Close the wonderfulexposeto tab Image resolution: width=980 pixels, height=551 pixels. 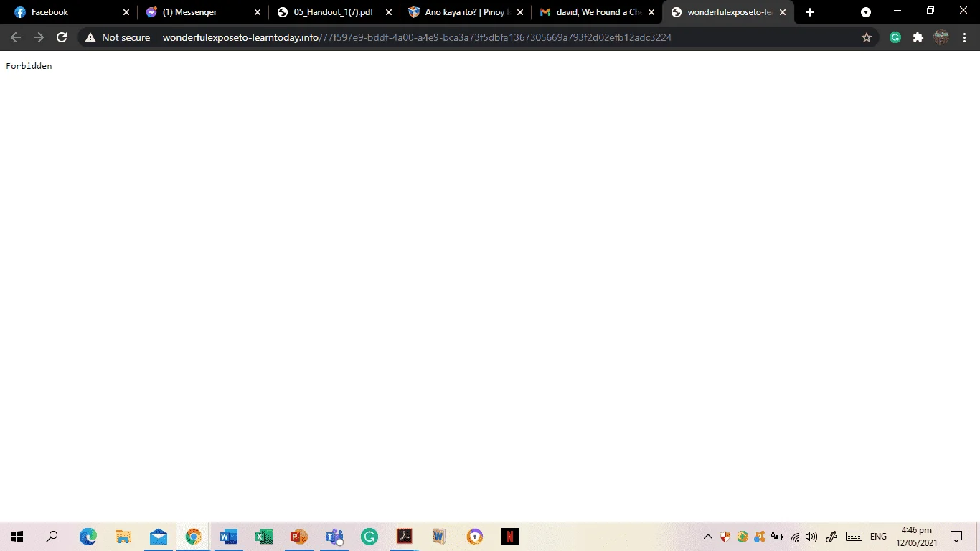[x=783, y=12]
